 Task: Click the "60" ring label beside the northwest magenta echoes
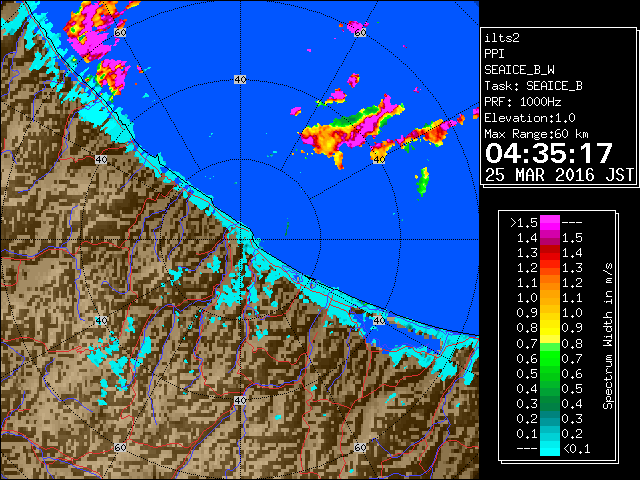[120, 33]
